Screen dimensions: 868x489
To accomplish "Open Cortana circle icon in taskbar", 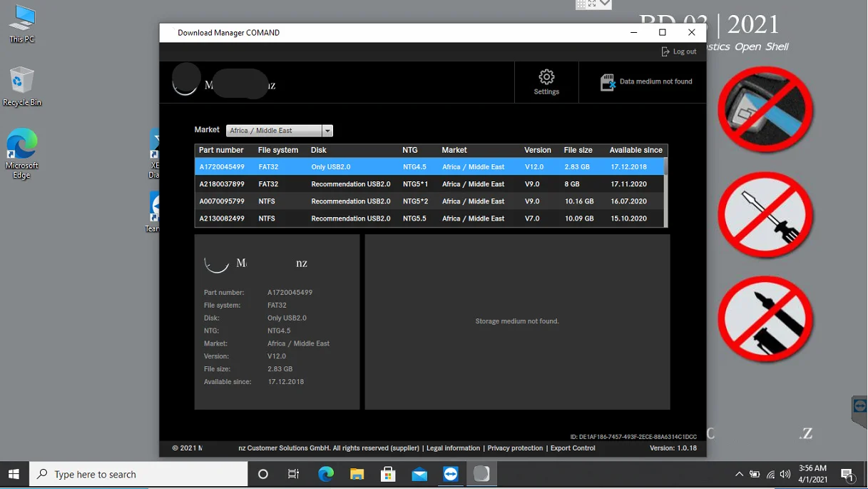I will [x=262, y=474].
